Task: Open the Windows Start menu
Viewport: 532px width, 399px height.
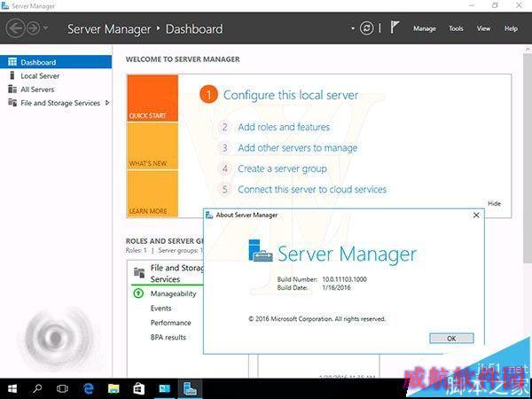Action: click(x=12, y=389)
